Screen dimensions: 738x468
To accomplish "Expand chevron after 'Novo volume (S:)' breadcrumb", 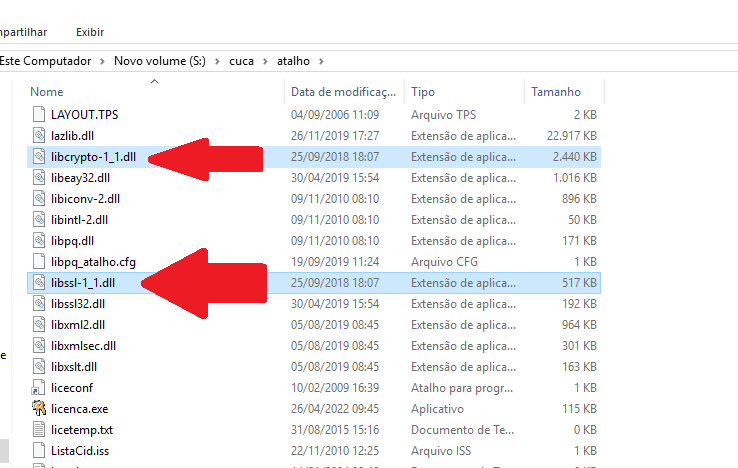I will (x=217, y=61).
